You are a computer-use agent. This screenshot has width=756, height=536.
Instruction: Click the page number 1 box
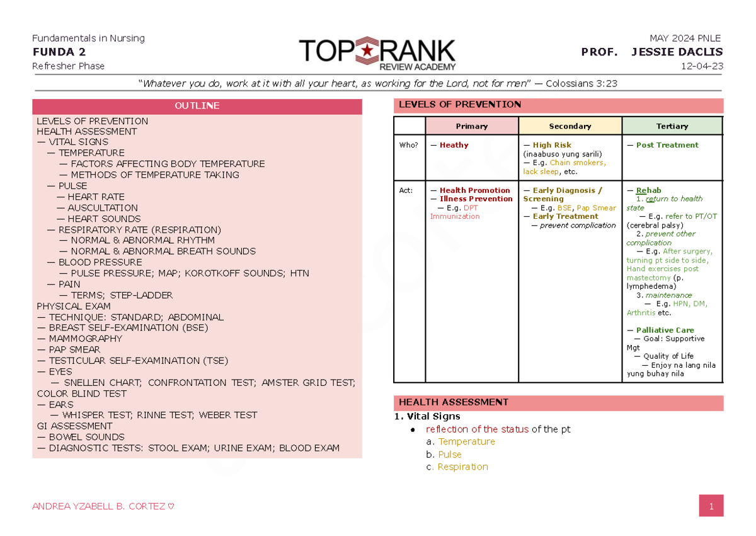coord(711,506)
